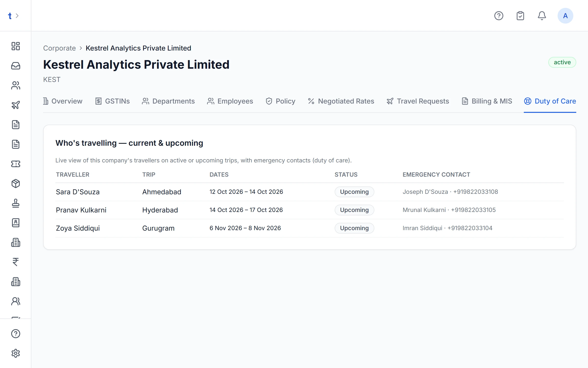Switch to the Policy tab
This screenshot has height=368, width=588.
281,101
